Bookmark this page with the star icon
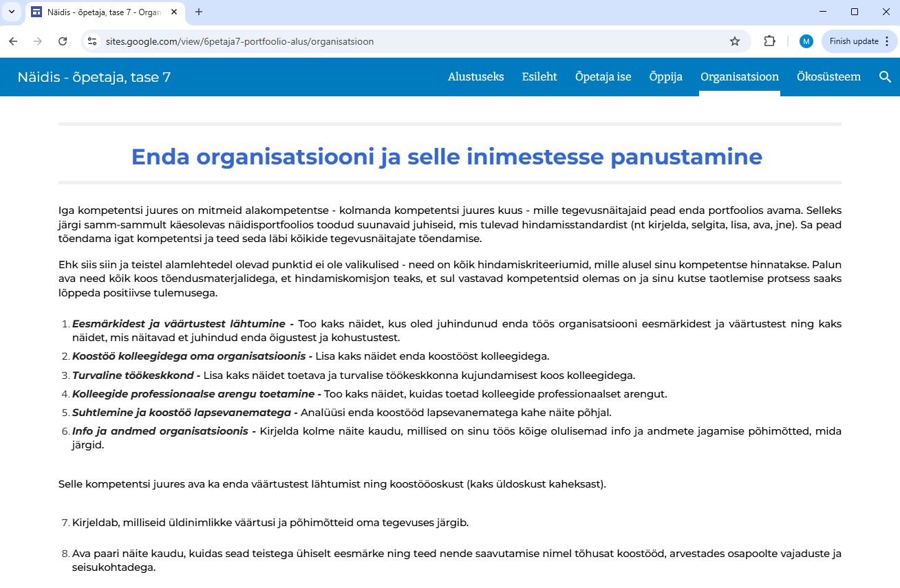Viewport: 900px width, 588px height. [x=734, y=41]
